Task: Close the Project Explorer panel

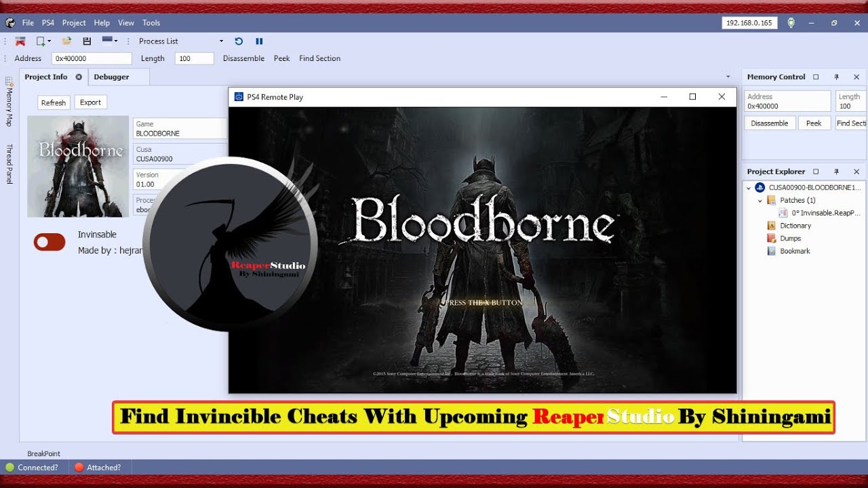Action: click(856, 172)
